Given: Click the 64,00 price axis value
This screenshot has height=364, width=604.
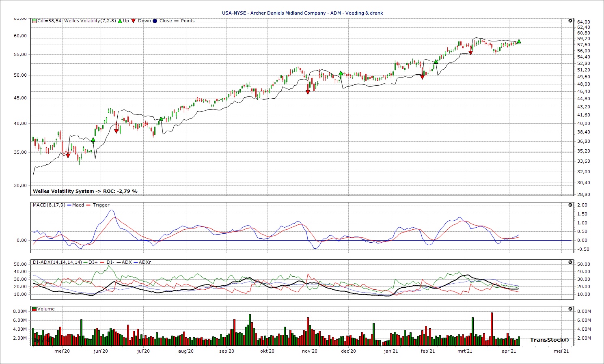Looking at the screenshot, I should point(583,22).
